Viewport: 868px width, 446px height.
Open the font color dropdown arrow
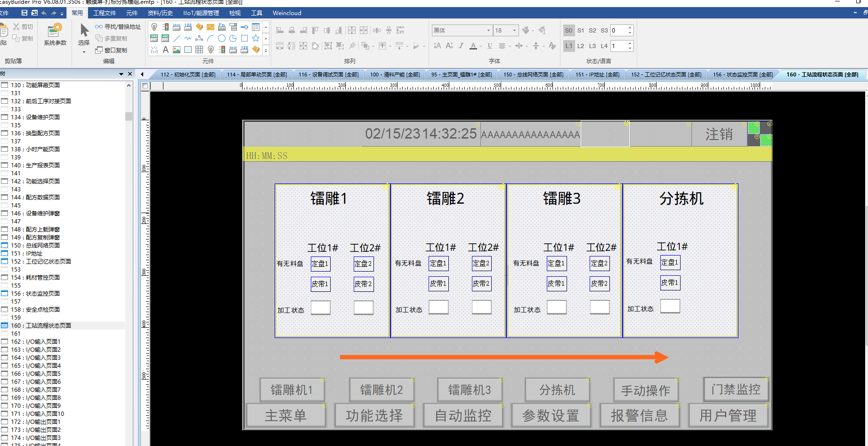481,46
